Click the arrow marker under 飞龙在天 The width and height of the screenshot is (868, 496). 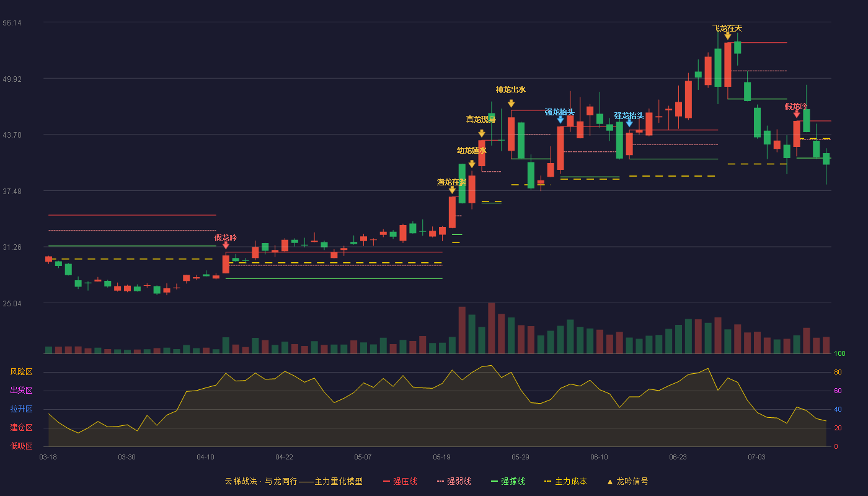pos(727,36)
